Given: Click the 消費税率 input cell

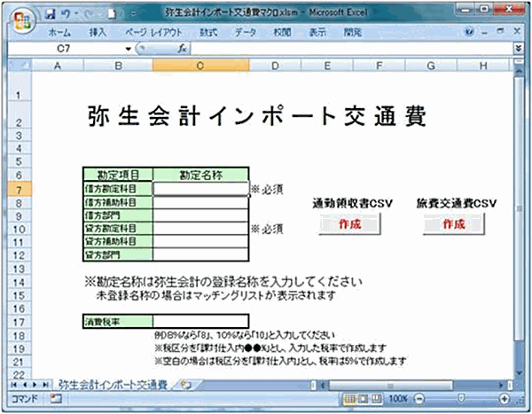Looking at the screenshot, I should tap(201, 321).
